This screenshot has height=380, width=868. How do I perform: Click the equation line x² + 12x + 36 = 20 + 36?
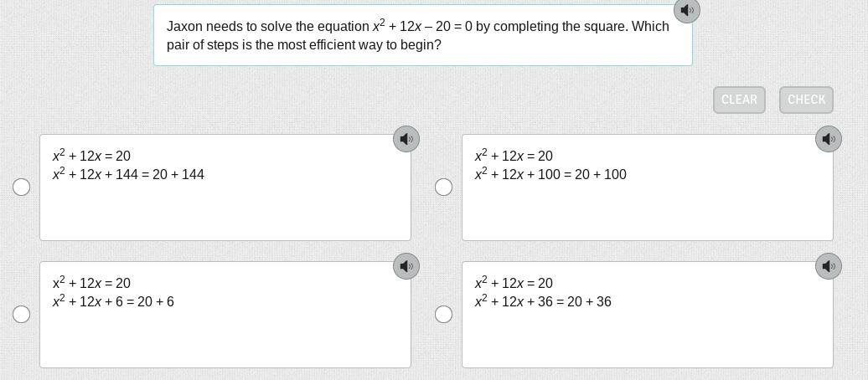click(x=543, y=301)
